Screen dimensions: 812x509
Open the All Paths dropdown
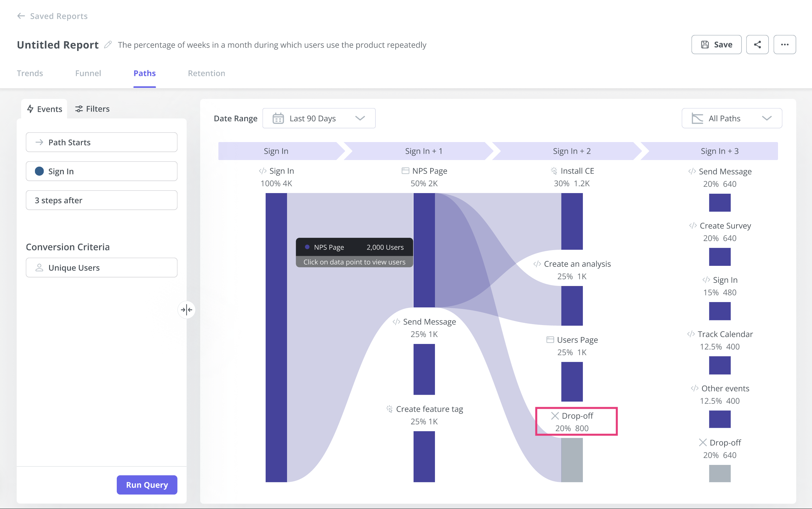pos(767,118)
